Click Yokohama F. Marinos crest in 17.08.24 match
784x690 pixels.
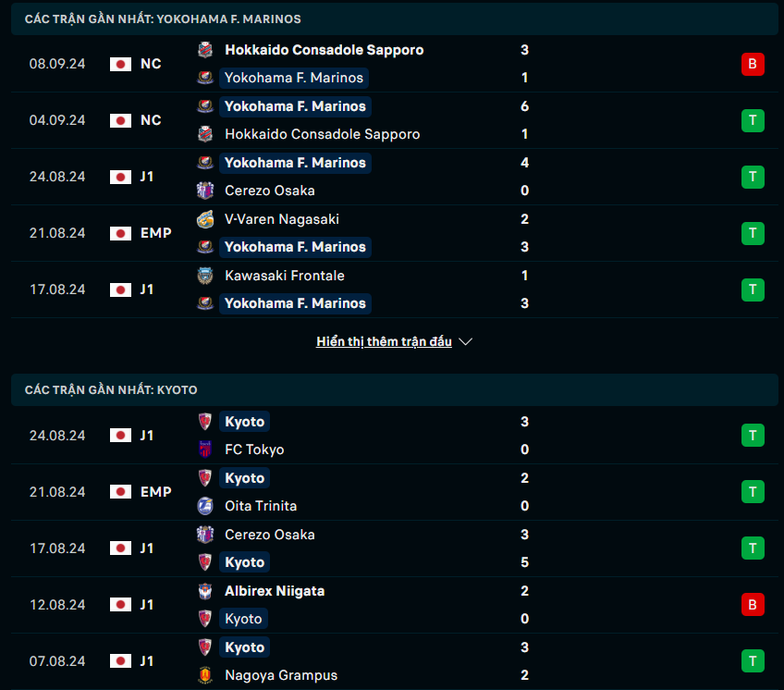coord(205,303)
